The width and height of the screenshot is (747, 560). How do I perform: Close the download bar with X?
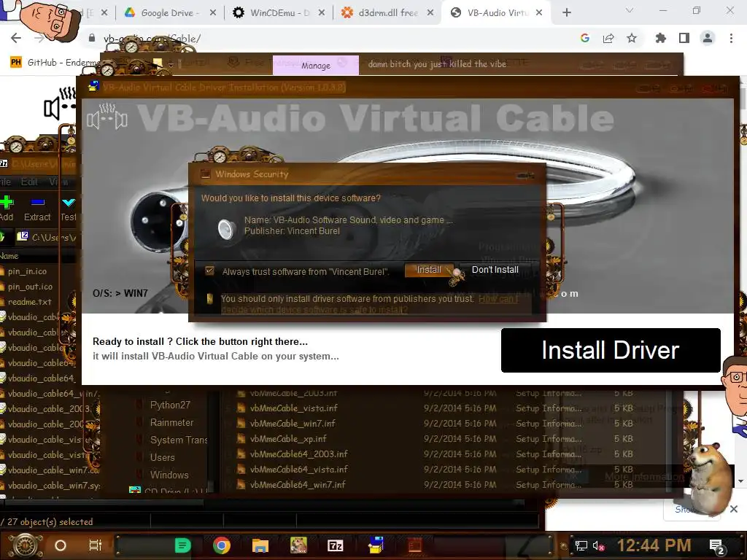(734, 509)
